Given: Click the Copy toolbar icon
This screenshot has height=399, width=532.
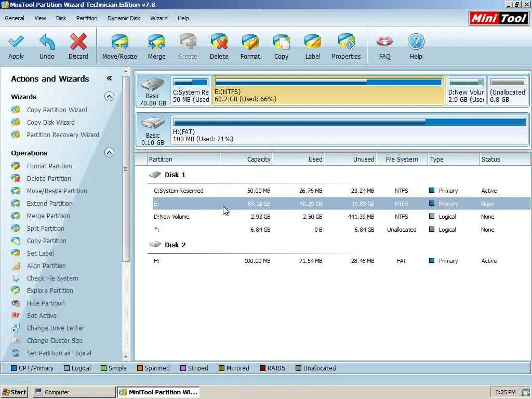Looking at the screenshot, I should [281, 42].
